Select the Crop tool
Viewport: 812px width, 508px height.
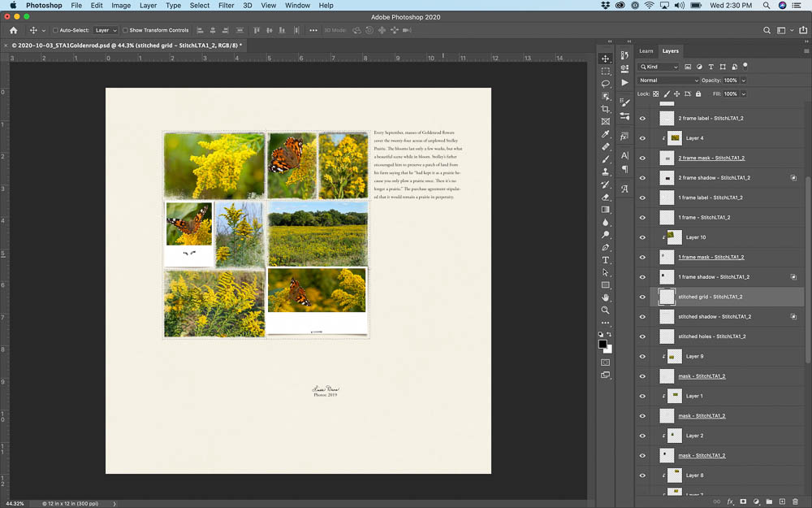click(605, 109)
